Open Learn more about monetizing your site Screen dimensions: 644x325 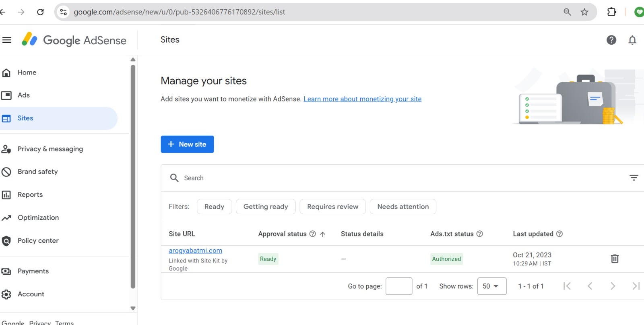click(362, 99)
